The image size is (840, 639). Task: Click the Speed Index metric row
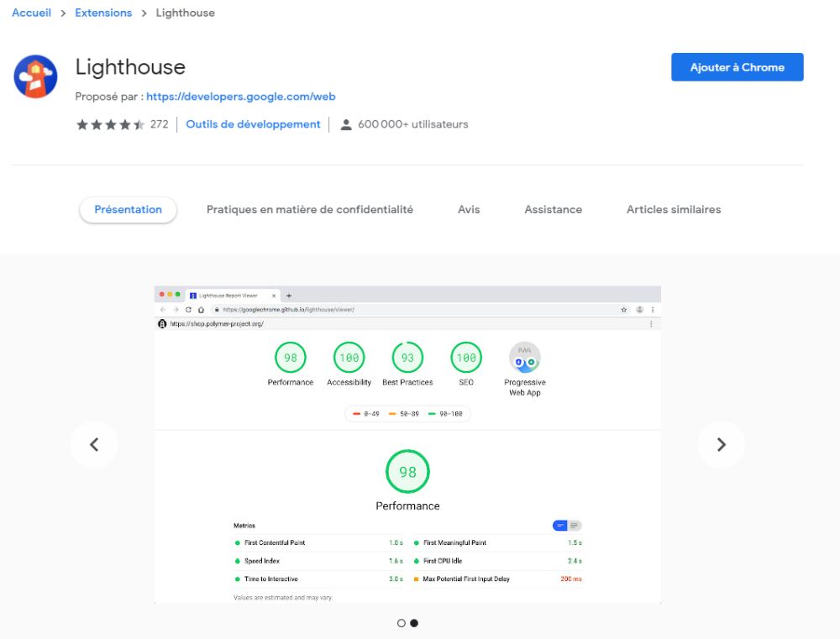[x=318, y=561]
